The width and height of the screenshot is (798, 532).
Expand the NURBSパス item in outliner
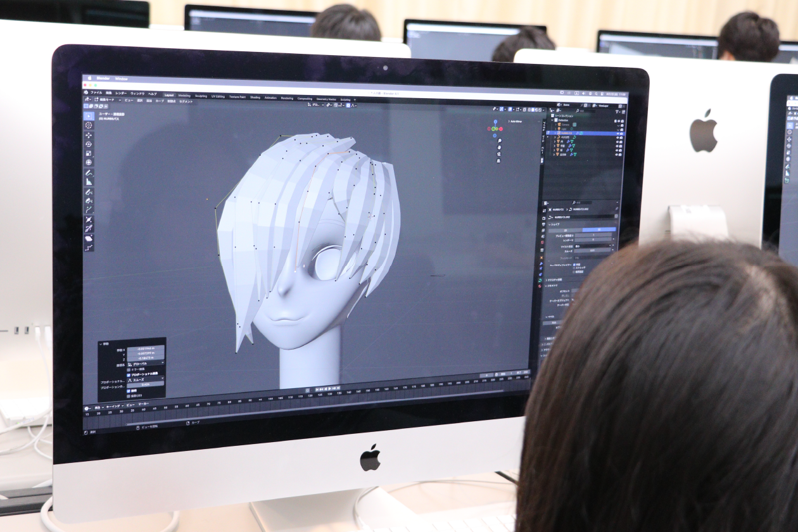click(555, 133)
